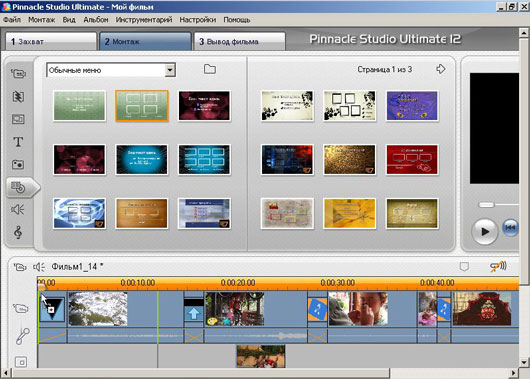Open the Монтаж menu
This screenshot has height=379, width=530.
click(41, 20)
